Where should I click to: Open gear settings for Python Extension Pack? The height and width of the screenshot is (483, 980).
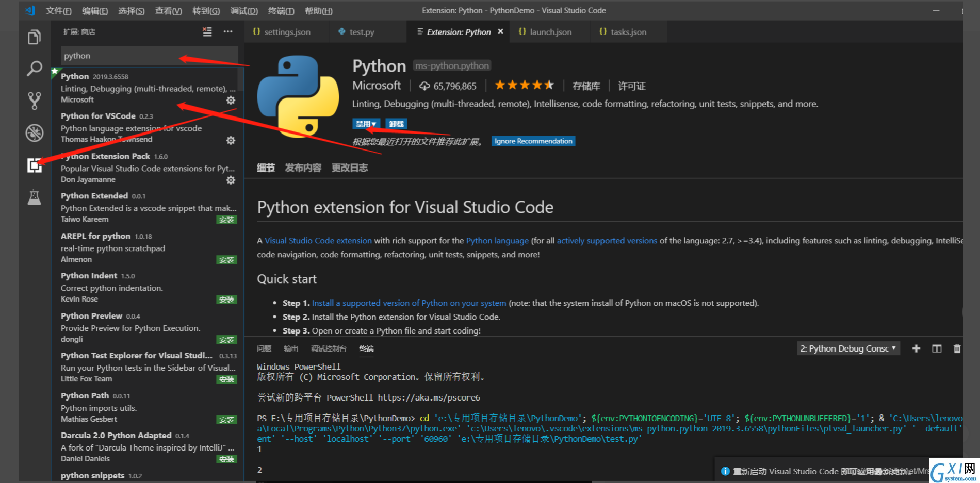coord(231,180)
